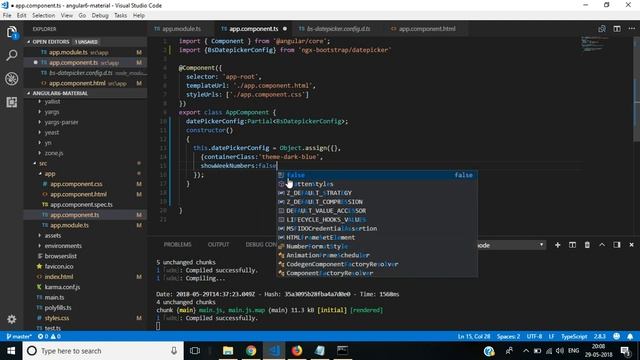Click UTF-8 encoding in status bar
The height and width of the screenshot is (360, 640).
(534, 336)
